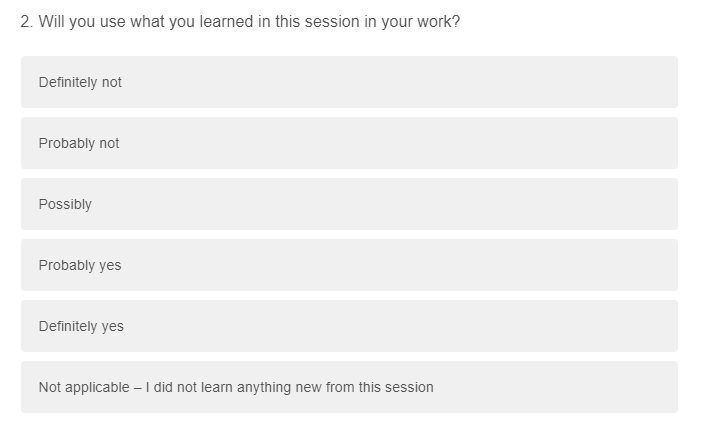Choose the 'Definitely yes' option
This screenshot has height=428, width=708.
349,326
